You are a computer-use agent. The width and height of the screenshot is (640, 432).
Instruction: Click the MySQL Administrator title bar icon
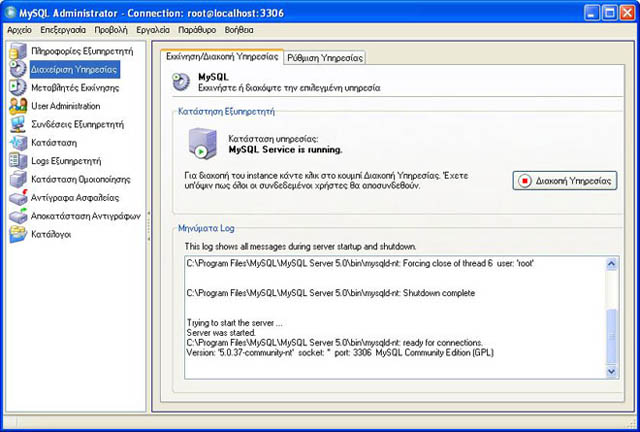[10, 13]
